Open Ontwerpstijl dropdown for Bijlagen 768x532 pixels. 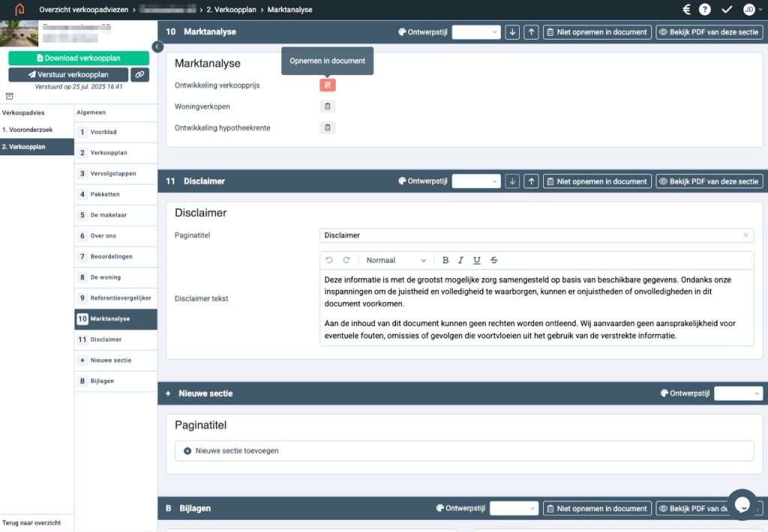pyautogui.click(x=514, y=509)
